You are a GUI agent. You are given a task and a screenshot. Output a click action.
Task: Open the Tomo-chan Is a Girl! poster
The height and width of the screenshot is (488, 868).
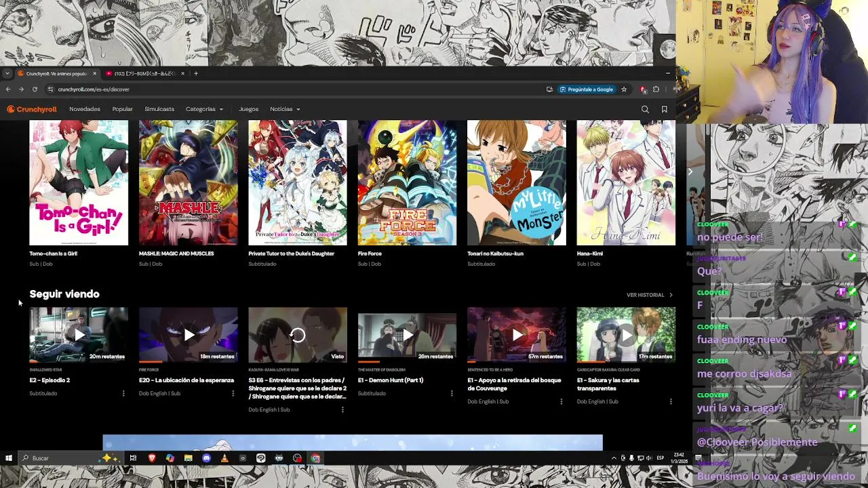click(79, 183)
